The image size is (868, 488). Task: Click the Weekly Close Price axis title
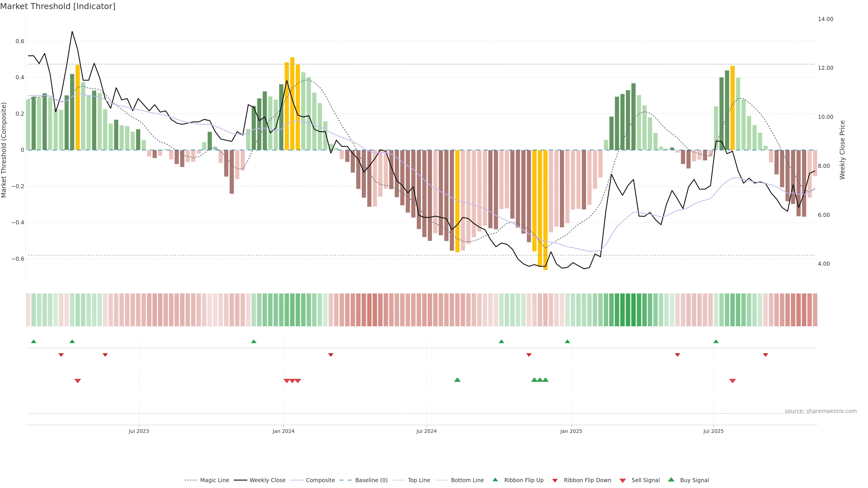pos(842,150)
